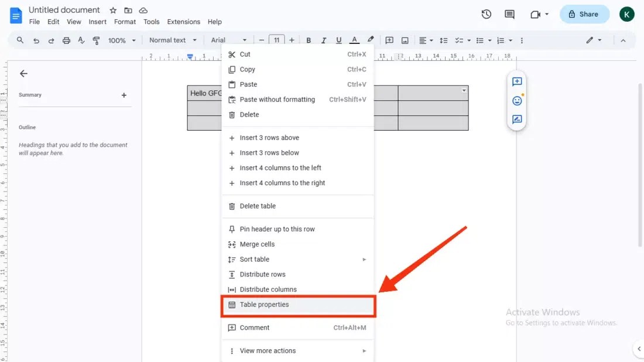The image size is (644, 362).
Task: Select the Print icon
Action: [x=66, y=40]
